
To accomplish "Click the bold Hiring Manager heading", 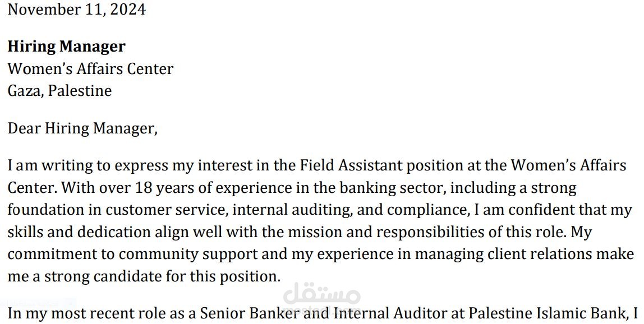I will coord(67,47).
